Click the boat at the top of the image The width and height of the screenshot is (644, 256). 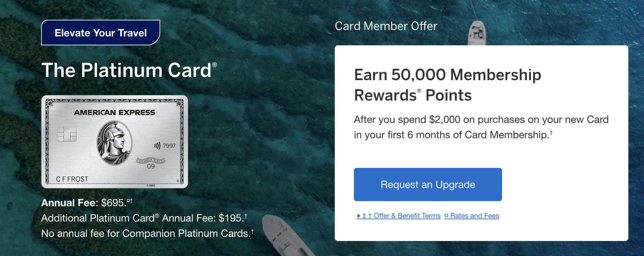pyautogui.click(x=476, y=32)
